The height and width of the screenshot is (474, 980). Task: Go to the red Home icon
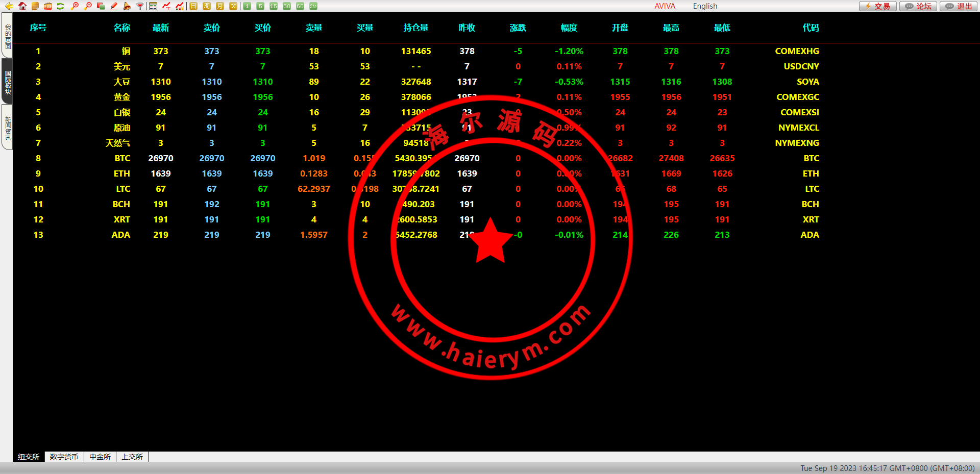(x=22, y=6)
